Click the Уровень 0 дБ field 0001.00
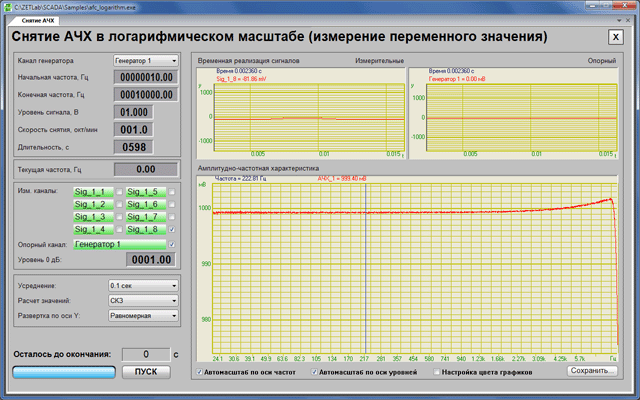This screenshot has height=400, width=640. [x=151, y=260]
